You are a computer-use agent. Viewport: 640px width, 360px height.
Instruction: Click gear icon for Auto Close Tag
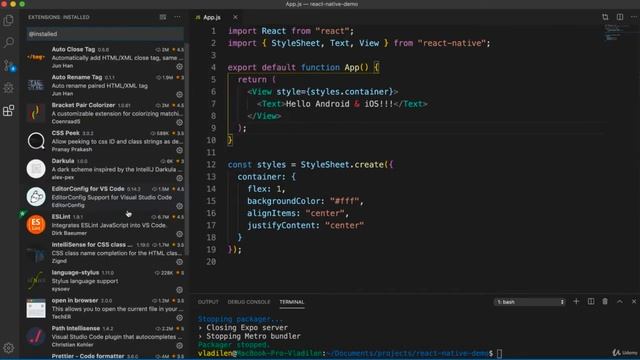(180, 66)
